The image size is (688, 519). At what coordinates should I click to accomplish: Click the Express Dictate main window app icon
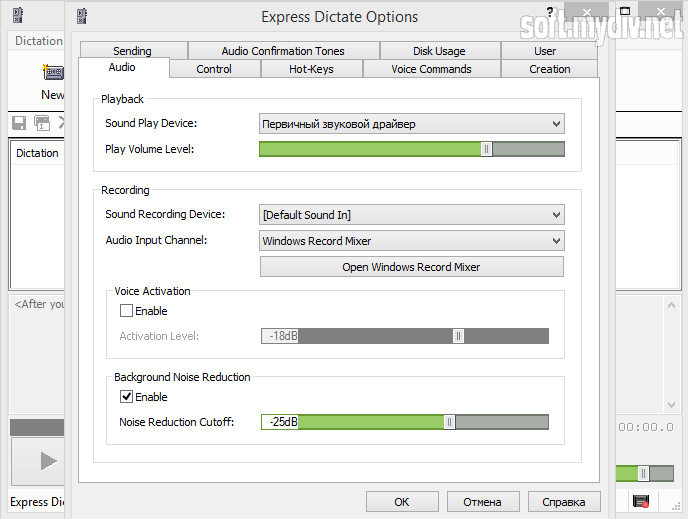click(x=18, y=15)
